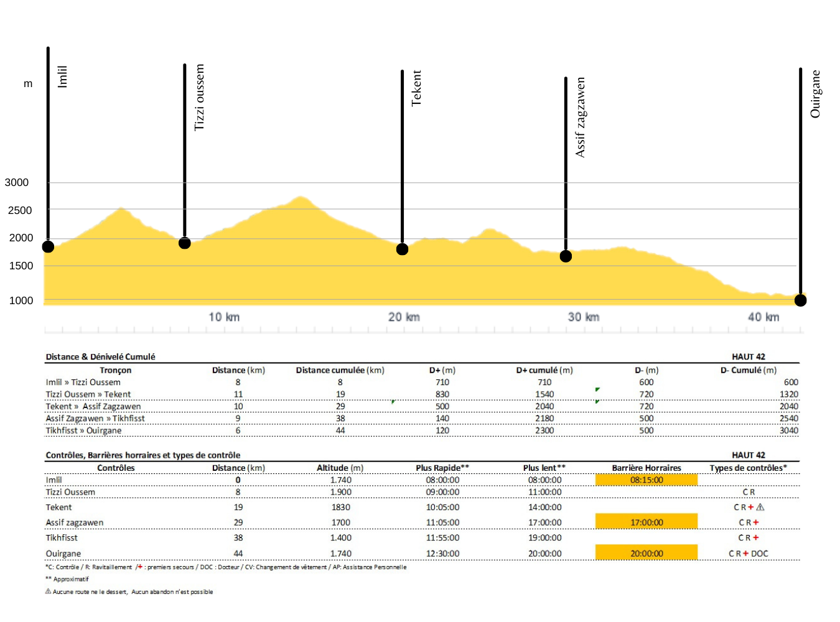Click the 12:30:00 fastest time for Ouirgane
This screenshot has height=622, width=840.
[x=442, y=554]
